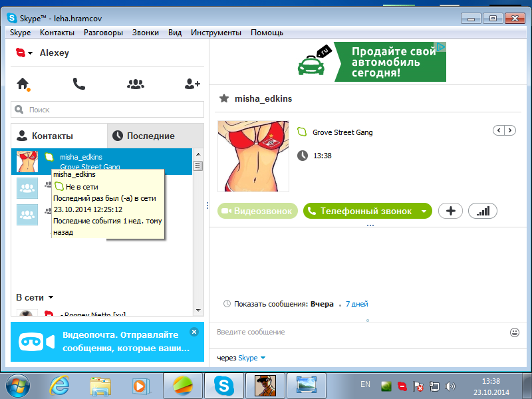Viewport: 532px width, 399px height.
Task: Click the mood message icon beside Grove Street Gang
Action: 302,132
